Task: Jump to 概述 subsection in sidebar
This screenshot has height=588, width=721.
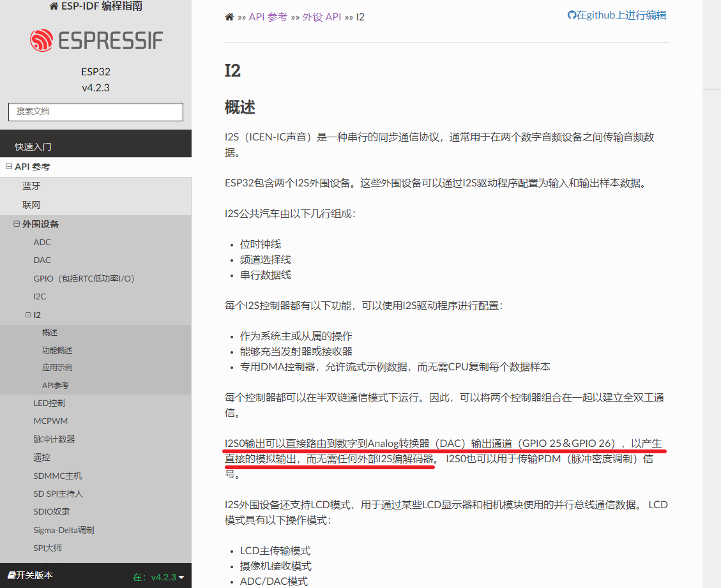Action: point(50,333)
